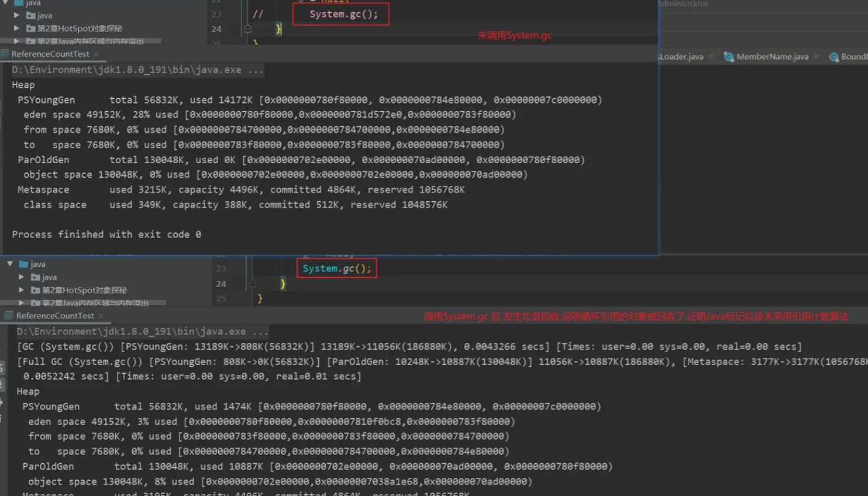Click the fold marker on line 24, upper editor
This screenshot has width=868, height=496.
click(x=247, y=29)
